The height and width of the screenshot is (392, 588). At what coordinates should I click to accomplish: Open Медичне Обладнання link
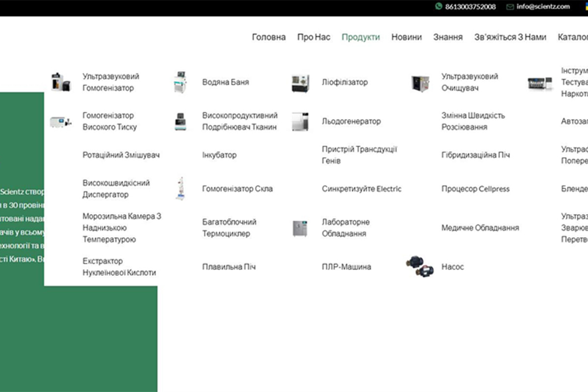pyautogui.click(x=480, y=228)
